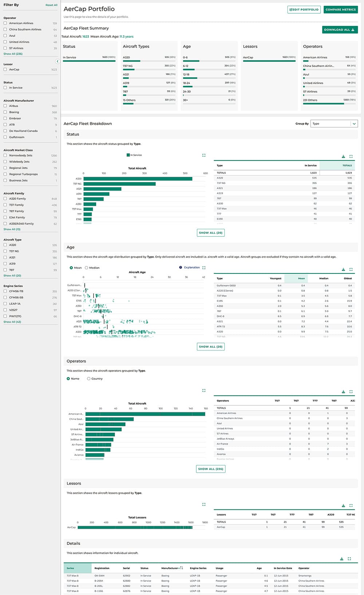Toggle the American Airlines operator filter
364x595 pixels.
(x=5, y=23)
